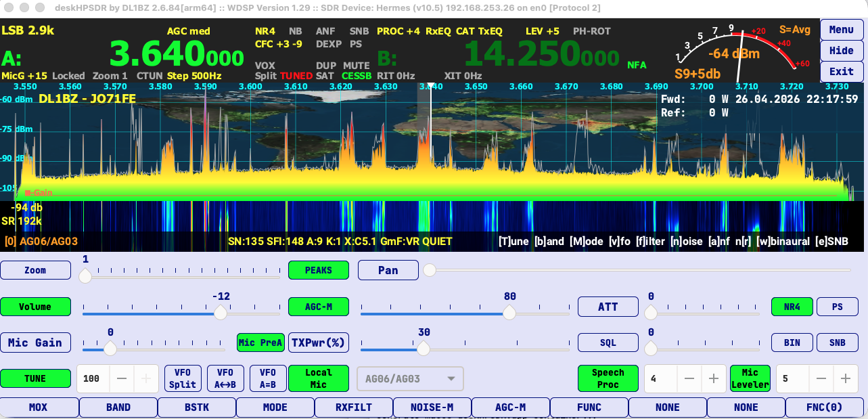Click the Volume slider track
Viewport: 868px width, 419px height.
tap(149, 313)
